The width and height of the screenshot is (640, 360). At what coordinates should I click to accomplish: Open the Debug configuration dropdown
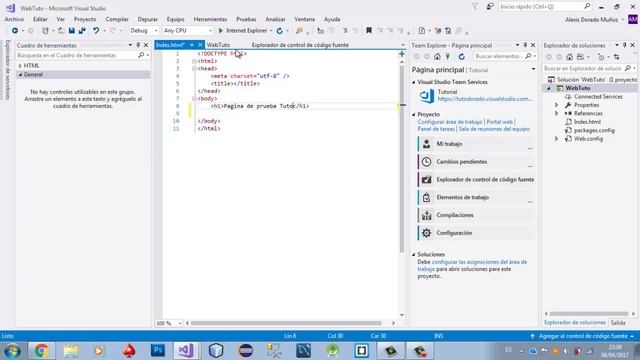point(144,31)
